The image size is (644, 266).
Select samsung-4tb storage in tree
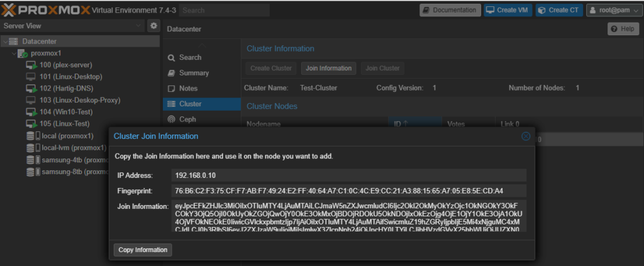[x=75, y=160]
